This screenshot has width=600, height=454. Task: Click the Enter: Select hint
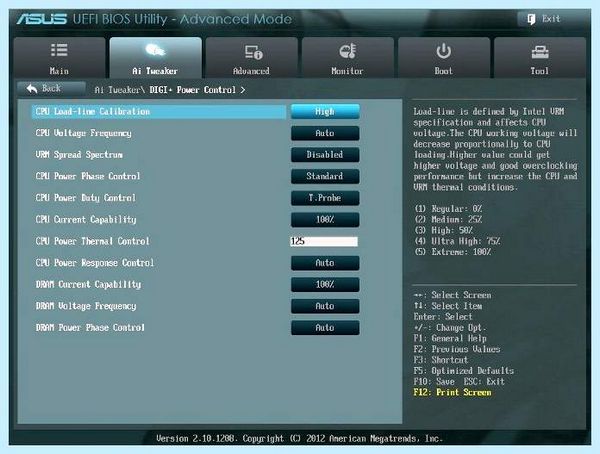click(443, 317)
